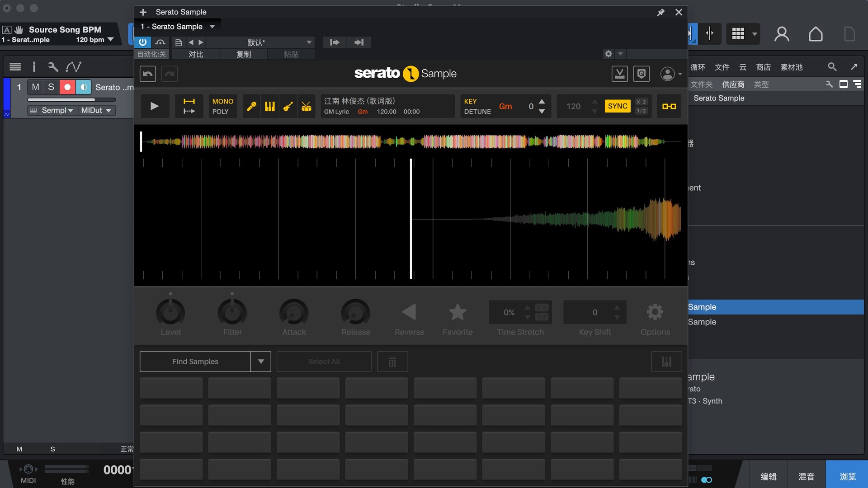
Task: Expand the 默认 preset dropdown
Action: point(309,42)
